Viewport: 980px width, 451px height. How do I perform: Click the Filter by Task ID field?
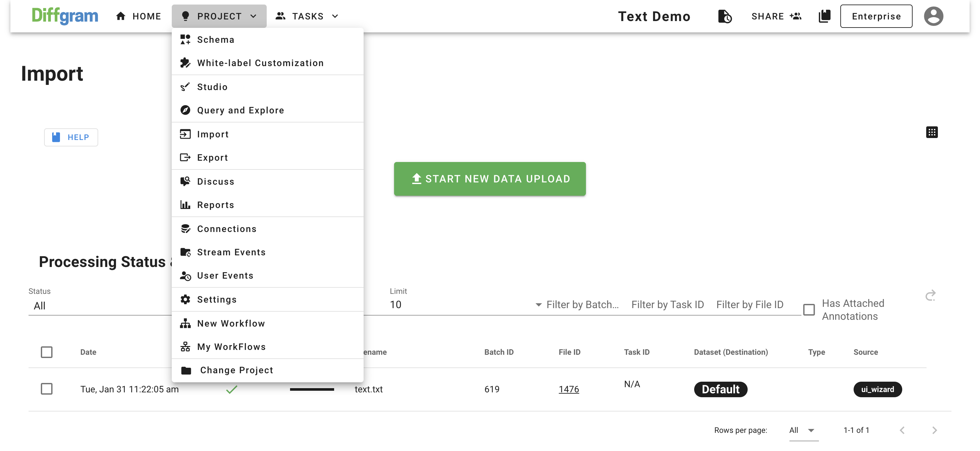(x=667, y=305)
